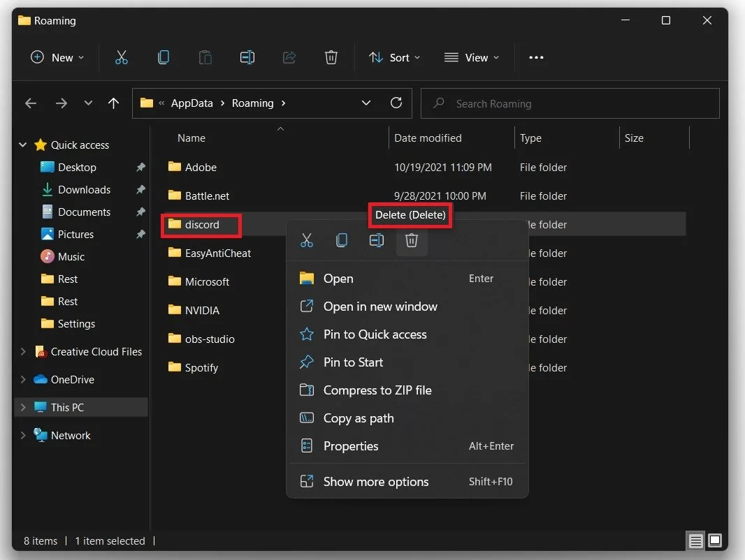This screenshot has height=560, width=745.
Task: Click the Delete trash icon in the top toolbar
Action: pos(331,57)
